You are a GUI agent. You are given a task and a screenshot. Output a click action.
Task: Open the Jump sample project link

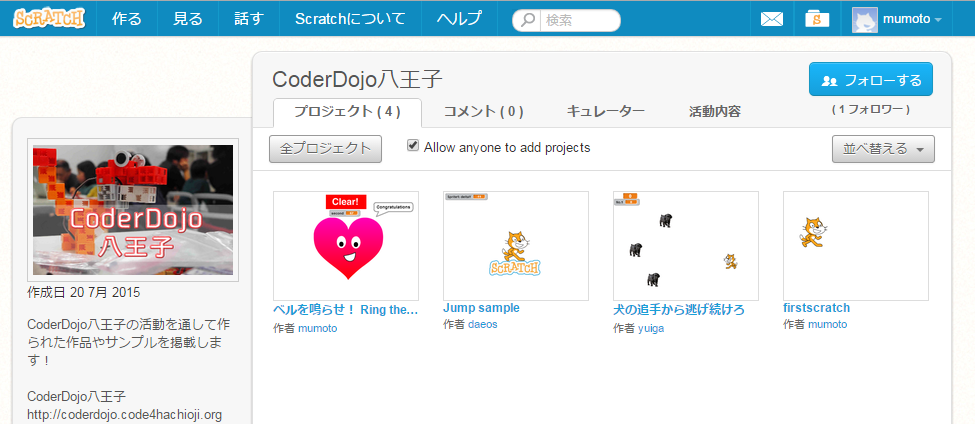(481, 308)
